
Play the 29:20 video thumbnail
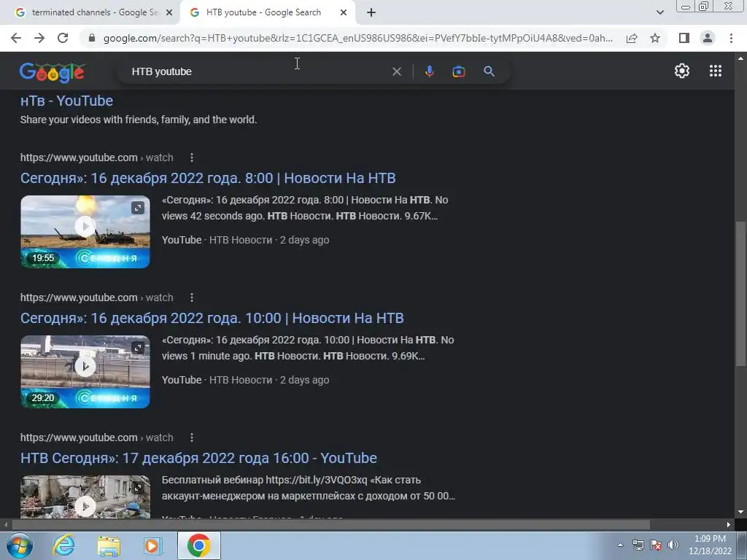click(x=85, y=367)
